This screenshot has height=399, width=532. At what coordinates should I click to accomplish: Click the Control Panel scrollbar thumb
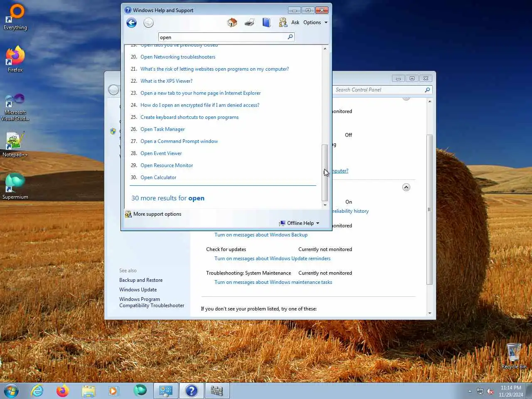(429, 209)
